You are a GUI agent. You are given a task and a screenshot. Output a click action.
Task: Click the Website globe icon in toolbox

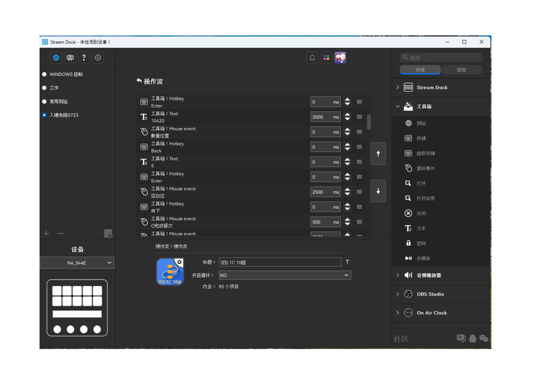pyautogui.click(x=408, y=123)
